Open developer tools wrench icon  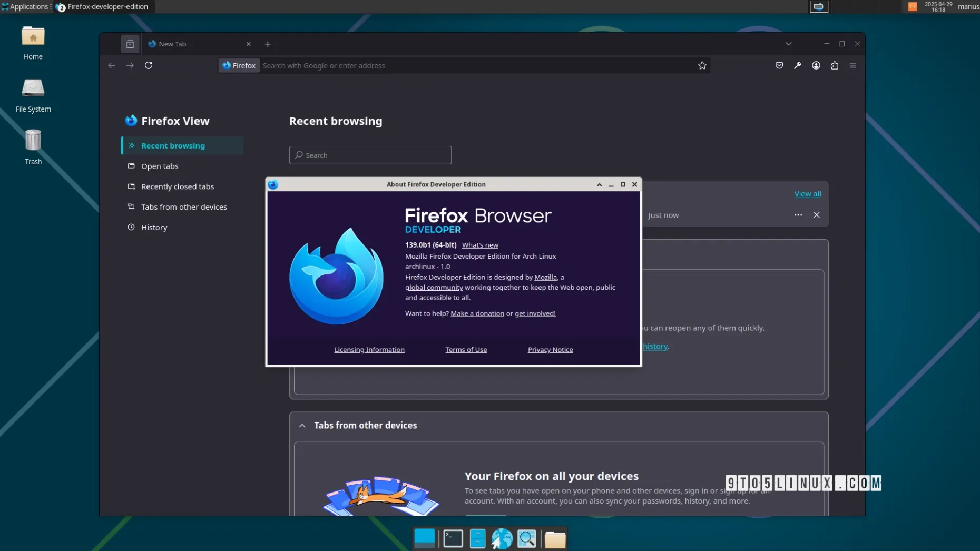[x=798, y=65]
